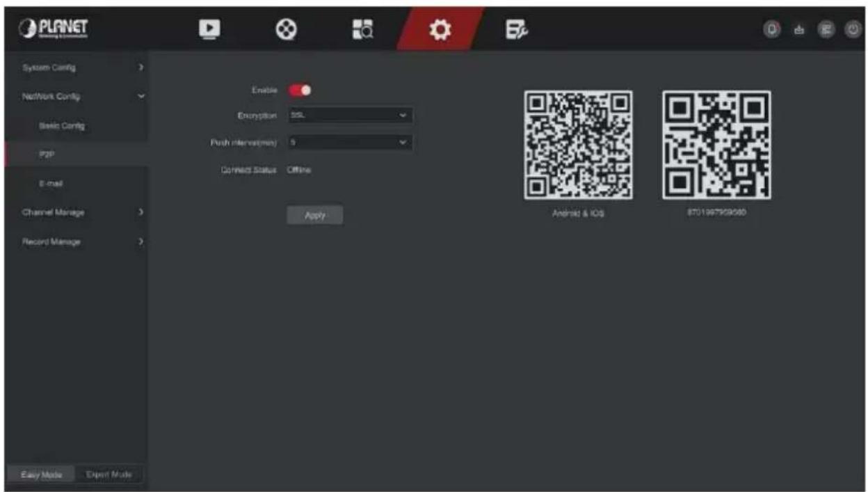Open the maintenance tools icon
This screenshot has height=492, width=868.
coord(517,29)
